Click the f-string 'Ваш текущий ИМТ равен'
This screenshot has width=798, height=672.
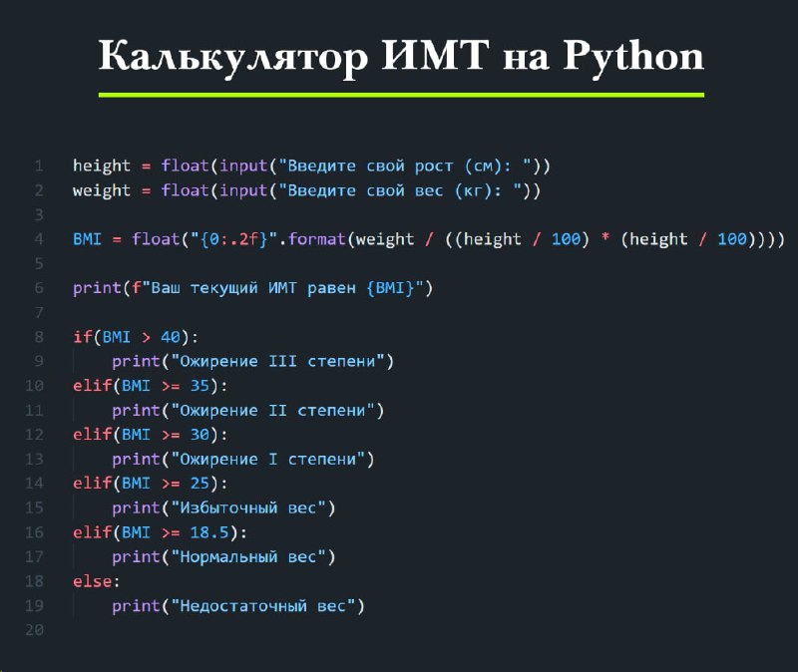click(253, 288)
